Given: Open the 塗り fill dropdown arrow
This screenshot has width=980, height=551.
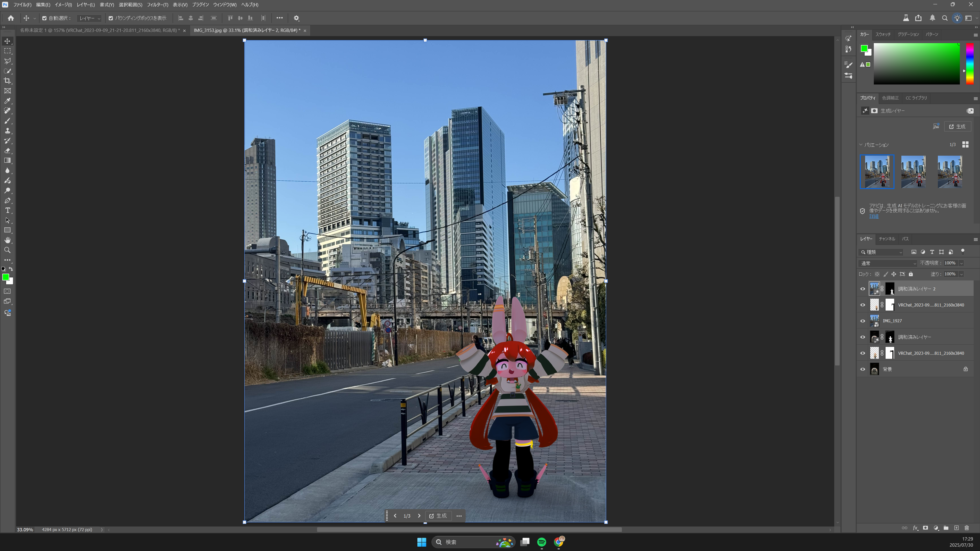Looking at the screenshot, I should pos(961,274).
